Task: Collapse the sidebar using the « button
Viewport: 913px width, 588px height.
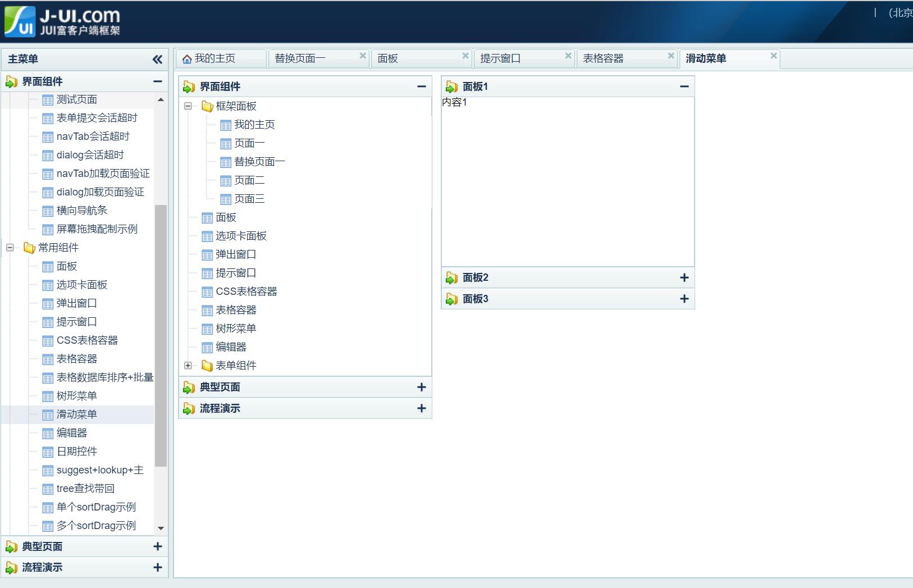Action: (158, 59)
